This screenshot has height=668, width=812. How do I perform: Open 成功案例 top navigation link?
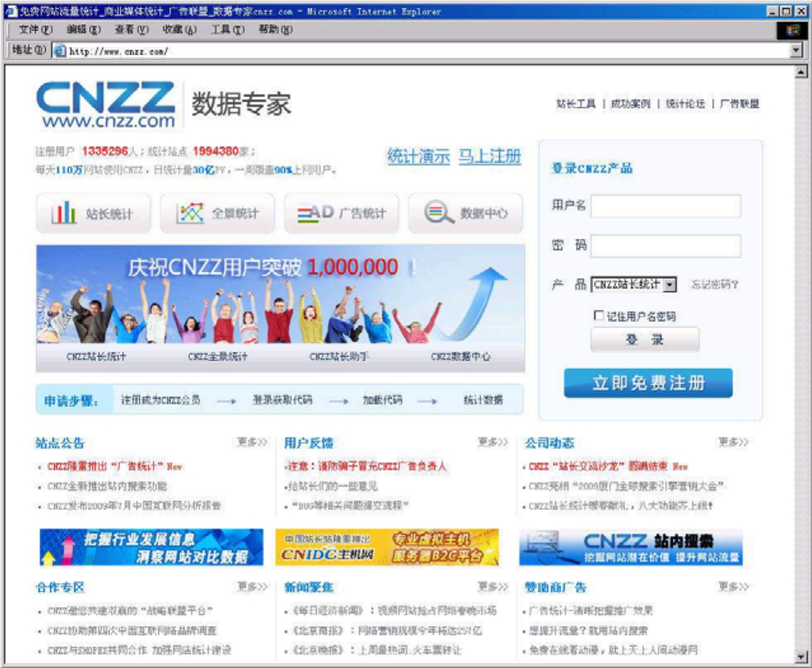(631, 104)
